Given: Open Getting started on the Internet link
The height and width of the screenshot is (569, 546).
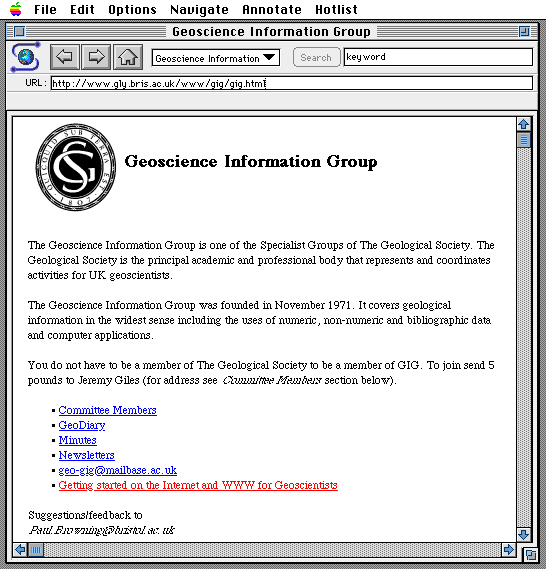Looking at the screenshot, I should point(198,485).
